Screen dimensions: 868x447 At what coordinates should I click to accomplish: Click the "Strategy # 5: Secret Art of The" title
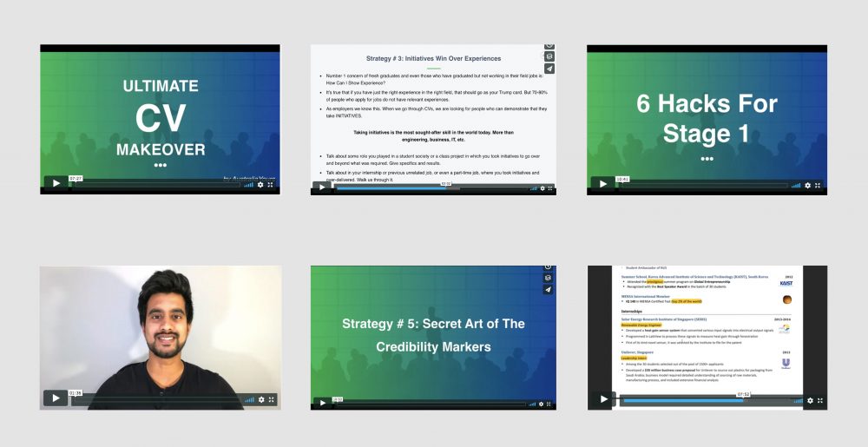click(x=433, y=324)
